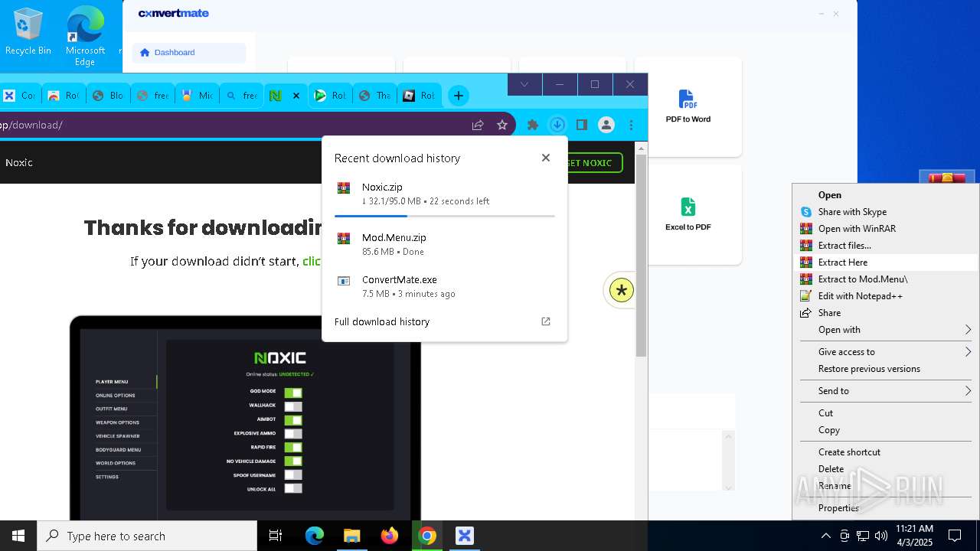Open the notification center icon

tap(955, 536)
